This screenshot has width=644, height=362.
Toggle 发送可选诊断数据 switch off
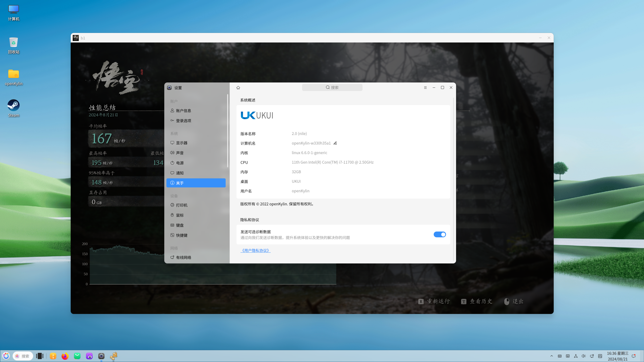[x=440, y=235]
